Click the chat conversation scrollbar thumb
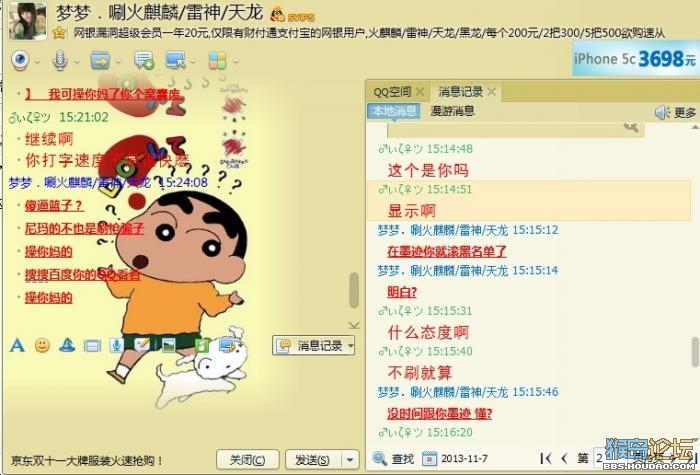Viewport: 700px width, 475px height. click(x=354, y=290)
